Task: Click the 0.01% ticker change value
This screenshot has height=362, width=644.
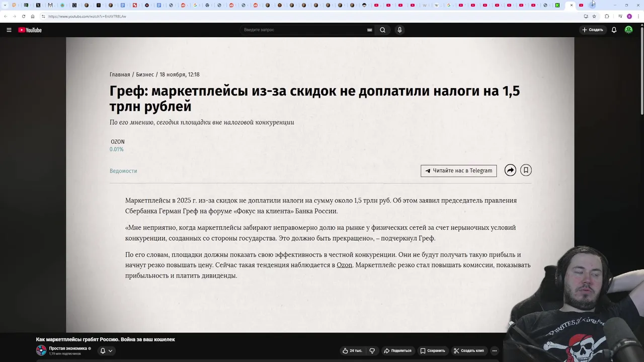Action: (116, 149)
